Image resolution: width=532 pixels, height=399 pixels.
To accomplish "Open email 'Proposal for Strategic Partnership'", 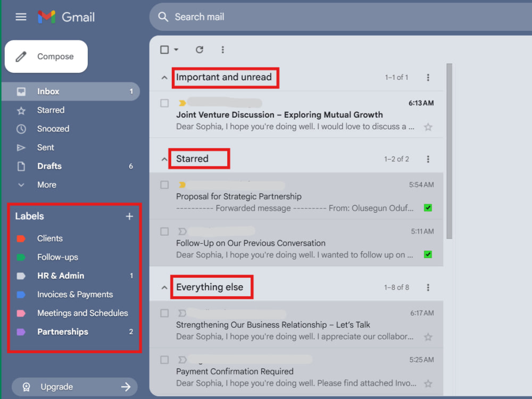I will [296, 196].
